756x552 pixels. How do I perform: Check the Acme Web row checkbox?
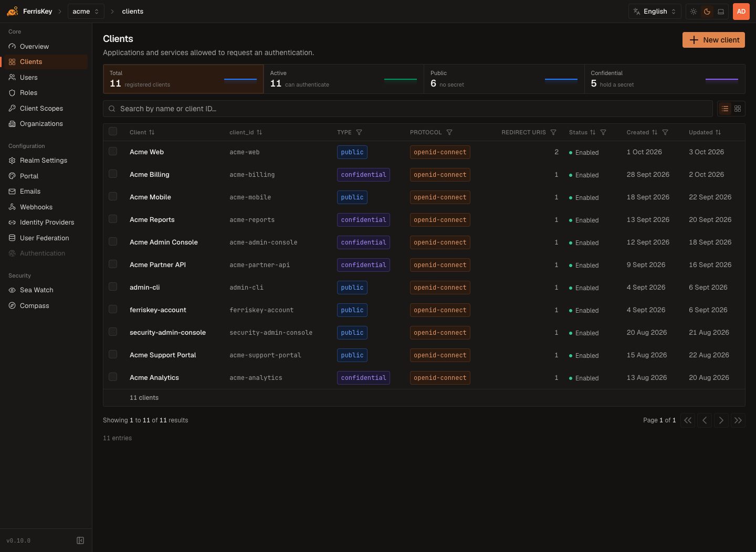tap(113, 151)
